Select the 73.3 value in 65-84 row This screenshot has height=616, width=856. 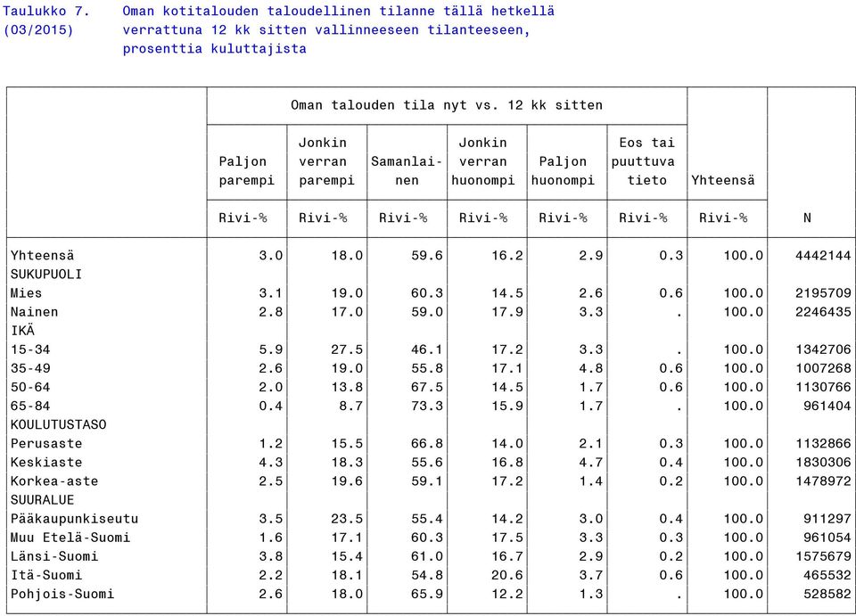click(x=427, y=406)
